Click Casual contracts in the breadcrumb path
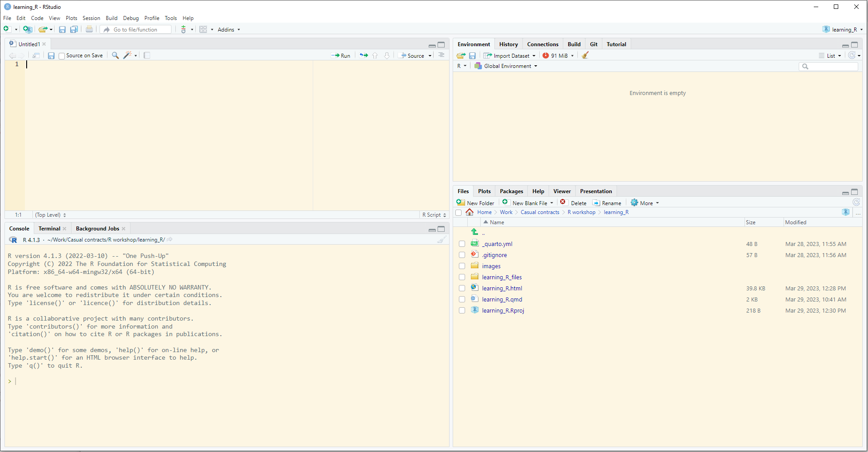This screenshot has width=868, height=452. pos(540,212)
